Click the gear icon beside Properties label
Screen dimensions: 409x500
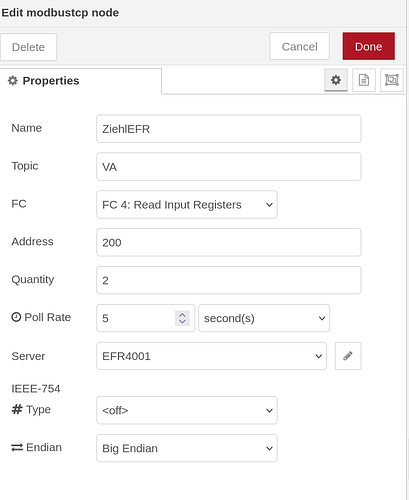pos(13,81)
